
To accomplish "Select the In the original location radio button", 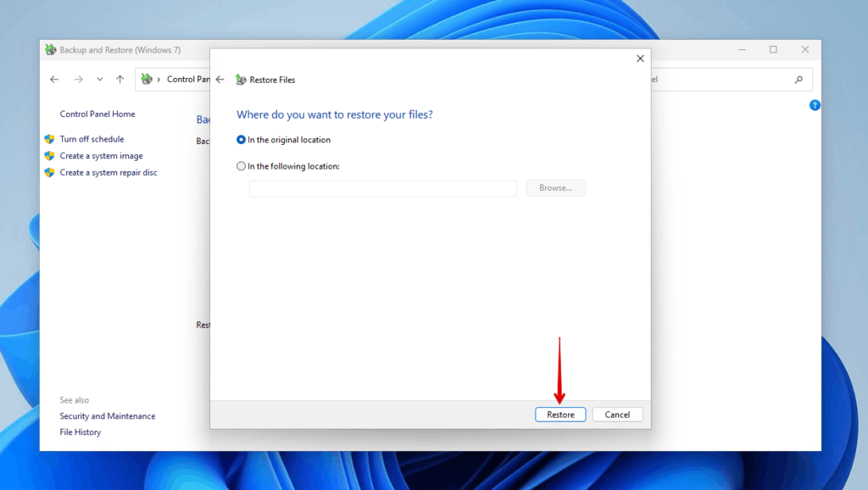I will pos(240,139).
